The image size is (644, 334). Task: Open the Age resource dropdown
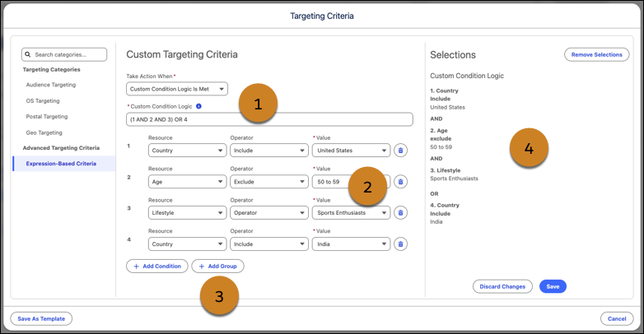187,182
